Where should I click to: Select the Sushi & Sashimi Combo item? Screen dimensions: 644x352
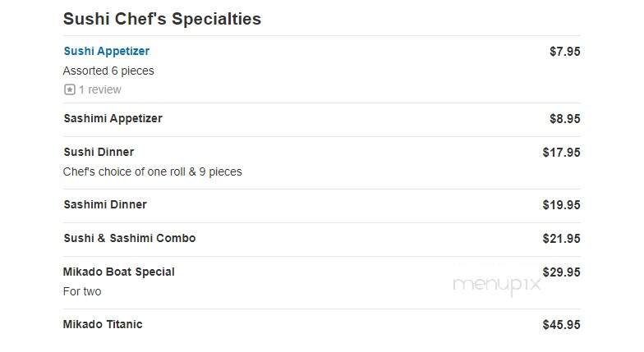click(x=129, y=238)
